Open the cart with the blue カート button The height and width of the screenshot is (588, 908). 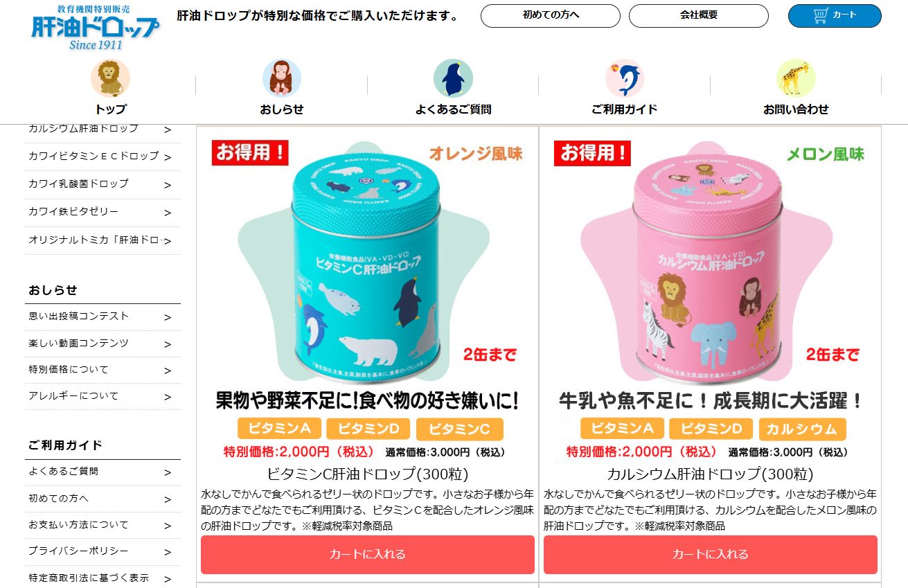[x=835, y=15]
